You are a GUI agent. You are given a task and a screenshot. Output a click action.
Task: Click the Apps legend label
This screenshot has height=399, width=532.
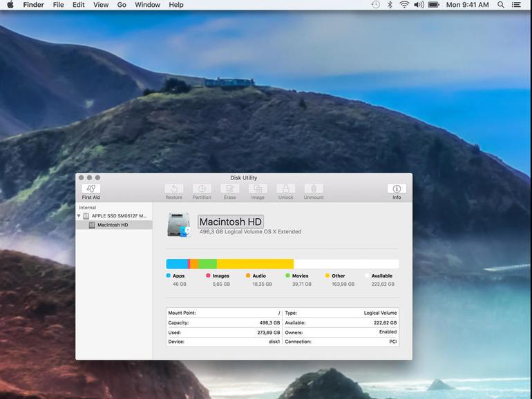click(x=178, y=276)
